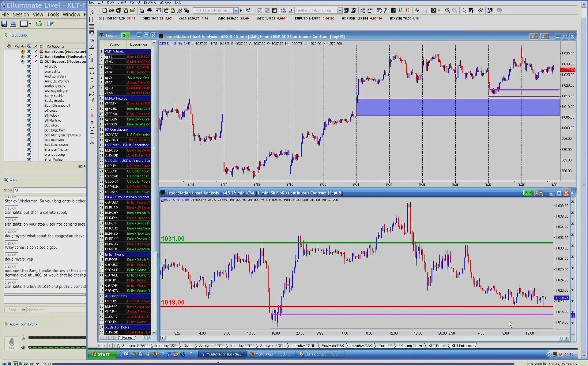
Task: Open the green S dropdown in lower chart
Action: coord(528,193)
